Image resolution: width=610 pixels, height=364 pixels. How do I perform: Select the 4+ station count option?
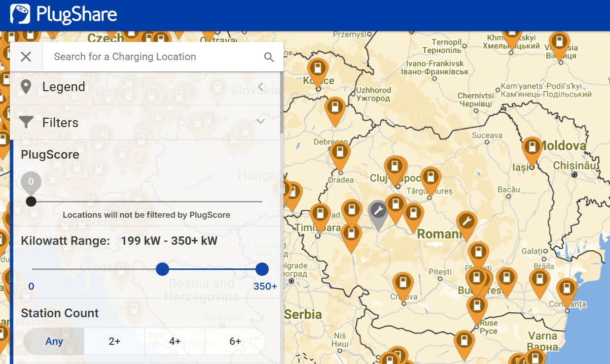tap(175, 341)
